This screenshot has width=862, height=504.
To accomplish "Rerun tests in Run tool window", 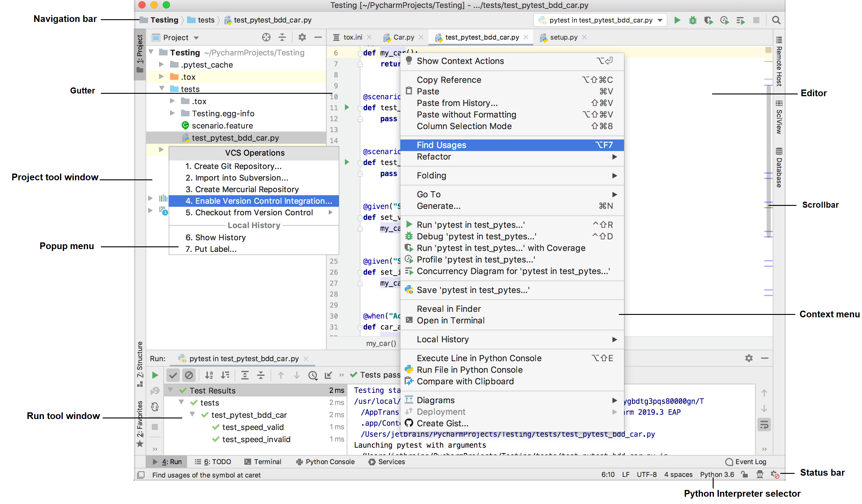I will [x=155, y=375].
